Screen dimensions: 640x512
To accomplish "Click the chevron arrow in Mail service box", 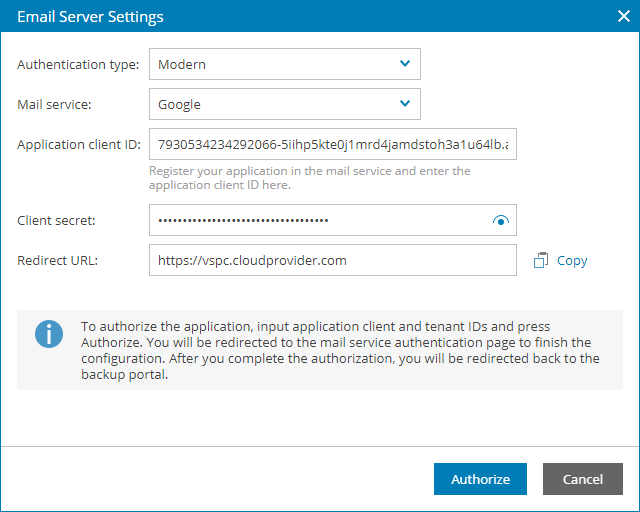I will [x=405, y=104].
